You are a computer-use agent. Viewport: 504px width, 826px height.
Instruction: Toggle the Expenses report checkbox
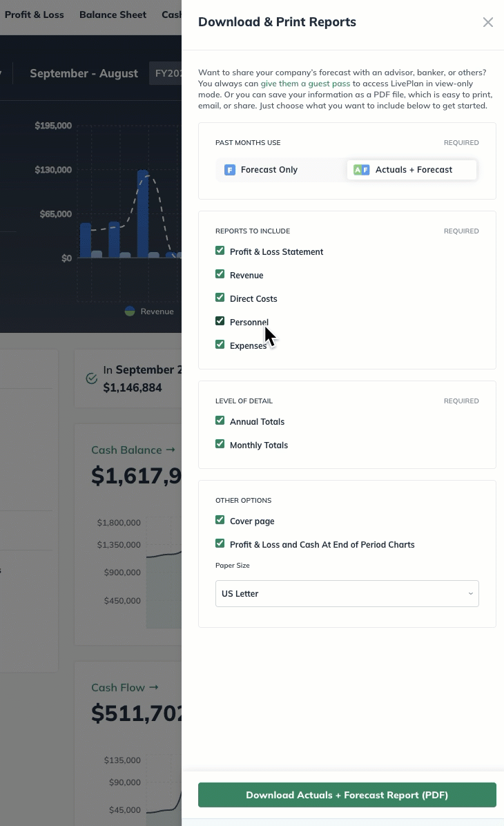(220, 345)
